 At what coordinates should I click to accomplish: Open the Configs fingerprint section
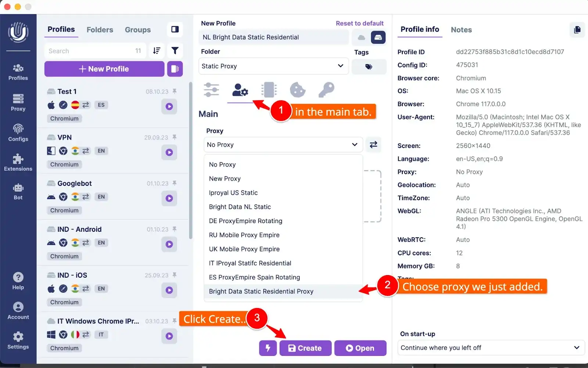coord(18,133)
